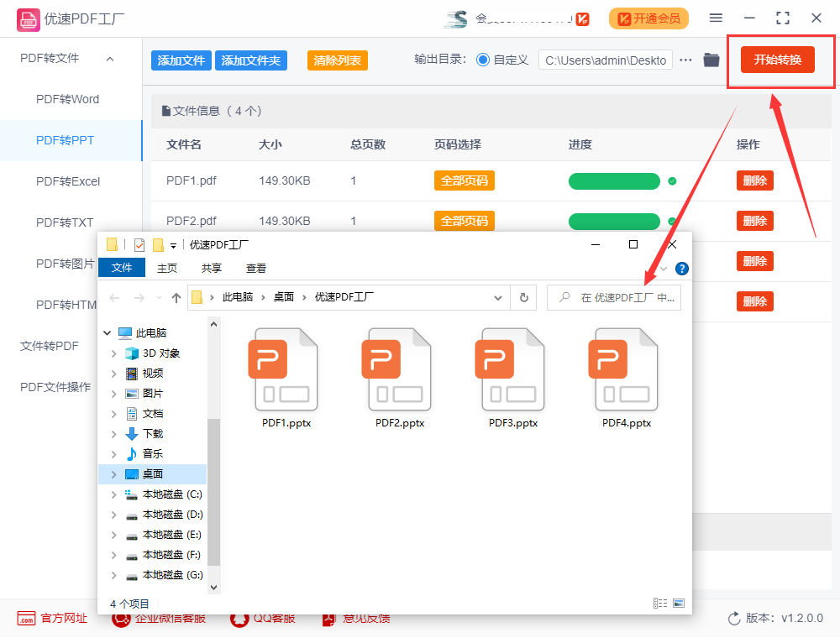Click the Explorer forward arrow

click(139, 297)
